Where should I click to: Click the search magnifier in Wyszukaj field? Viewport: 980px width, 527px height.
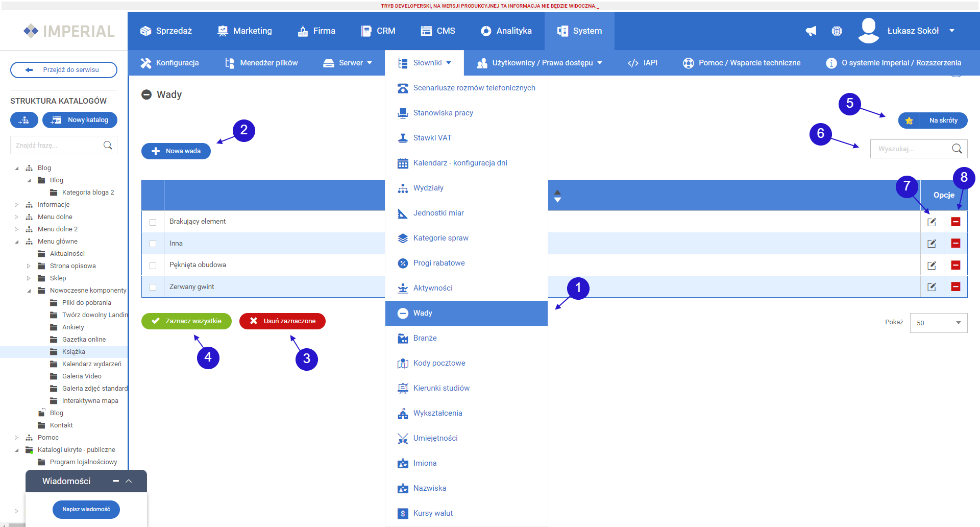[957, 149]
